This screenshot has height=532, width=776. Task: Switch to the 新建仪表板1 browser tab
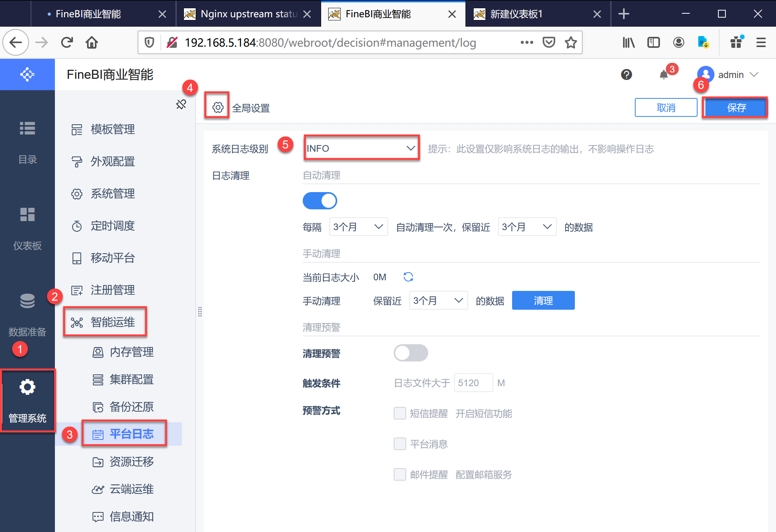point(516,14)
